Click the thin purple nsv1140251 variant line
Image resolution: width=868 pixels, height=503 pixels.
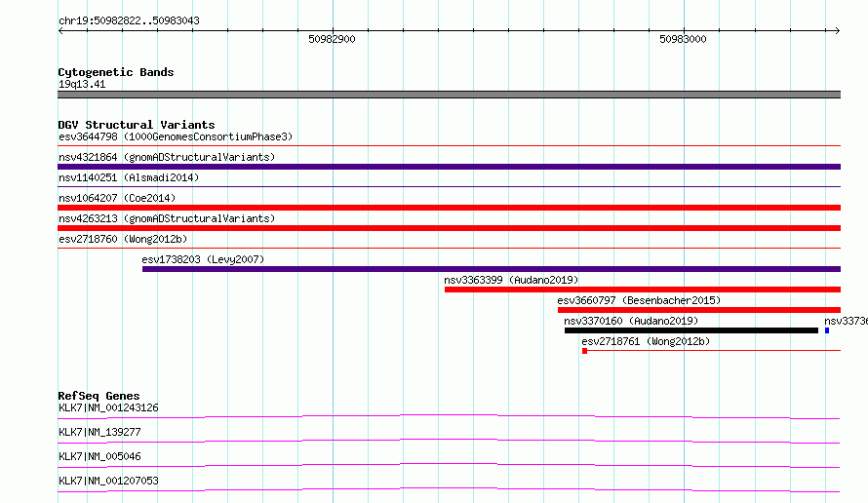click(449, 186)
